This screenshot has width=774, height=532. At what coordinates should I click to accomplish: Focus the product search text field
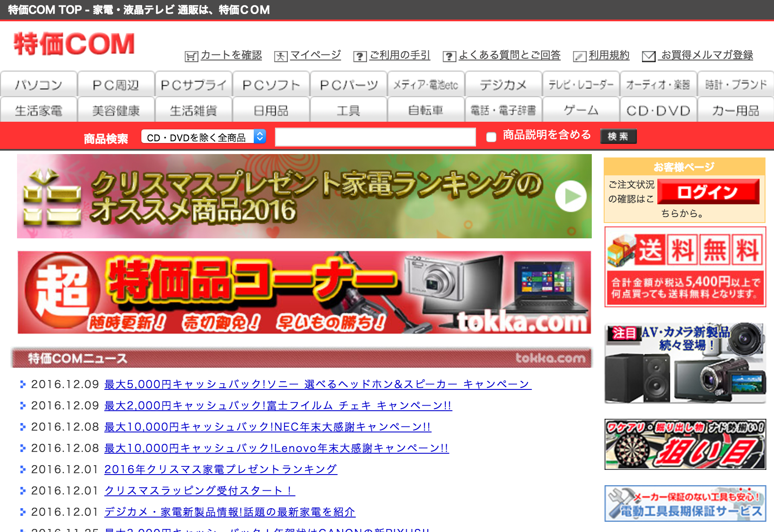coord(376,137)
